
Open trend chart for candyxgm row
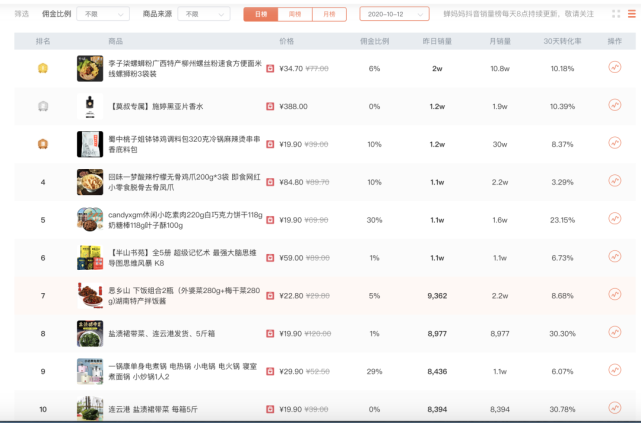[614, 219]
